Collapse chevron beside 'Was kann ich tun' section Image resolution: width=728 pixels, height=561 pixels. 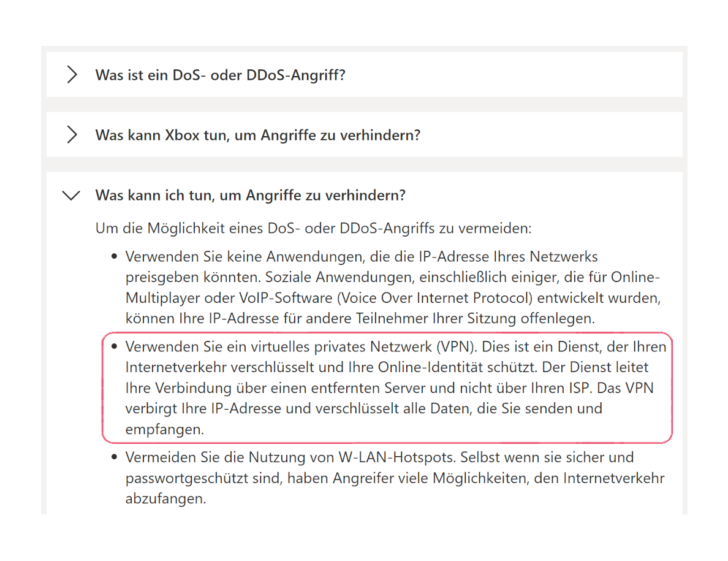click(71, 195)
